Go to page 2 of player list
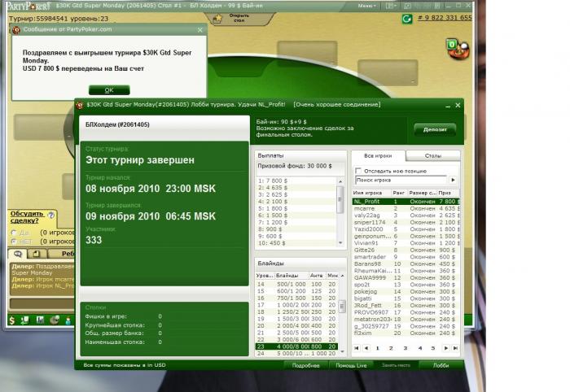 pyautogui.click(x=391, y=348)
